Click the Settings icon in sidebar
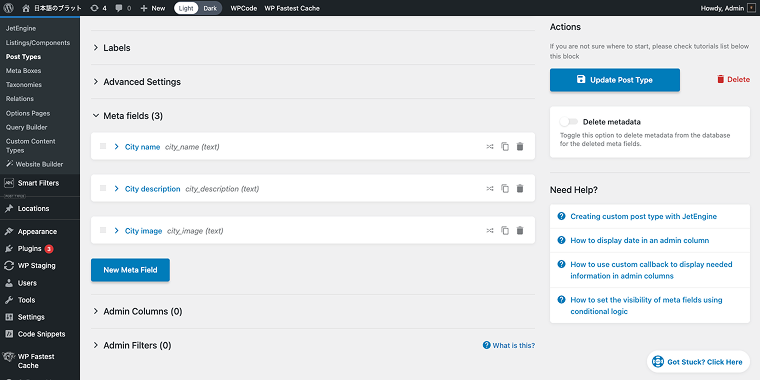 8,317
